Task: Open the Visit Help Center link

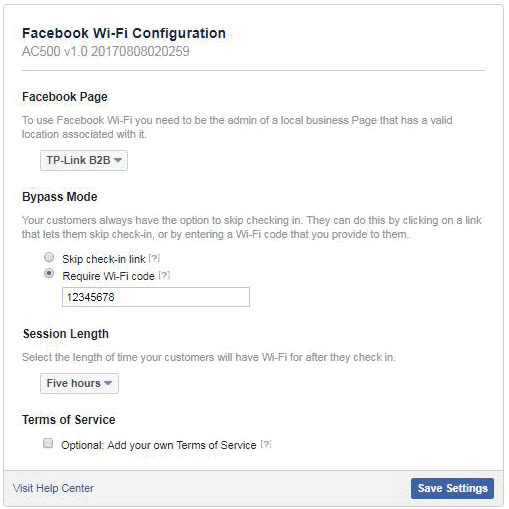Action: pos(53,488)
